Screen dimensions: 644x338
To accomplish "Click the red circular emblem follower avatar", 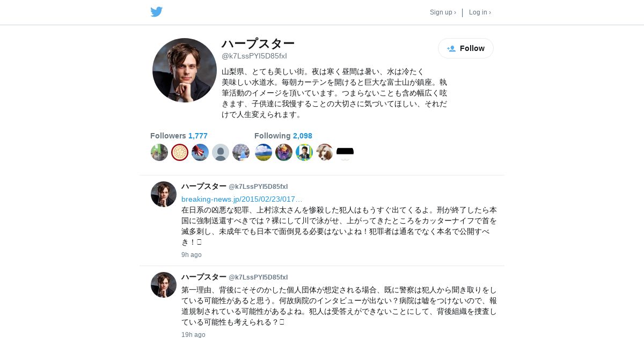I will (180, 152).
